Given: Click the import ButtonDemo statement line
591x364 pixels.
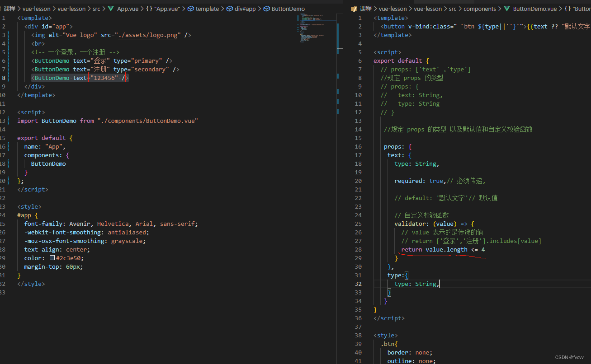Looking at the screenshot, I should (x=108, y=121).
